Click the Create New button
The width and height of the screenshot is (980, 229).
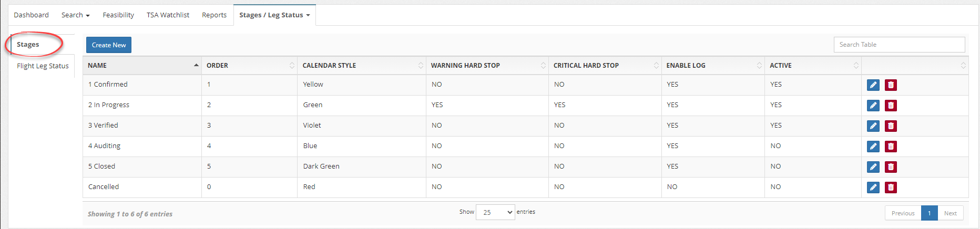point(109,45)
